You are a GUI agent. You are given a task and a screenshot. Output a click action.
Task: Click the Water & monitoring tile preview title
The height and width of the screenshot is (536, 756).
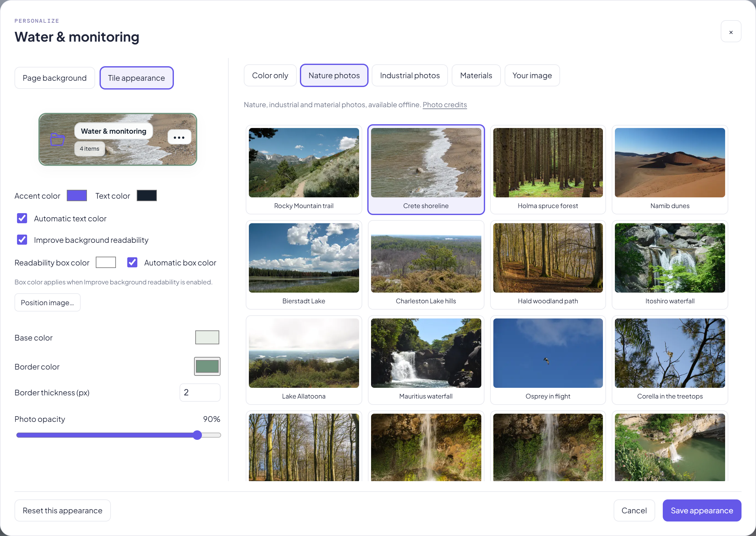pyautogui.click(x=113, y=131)
